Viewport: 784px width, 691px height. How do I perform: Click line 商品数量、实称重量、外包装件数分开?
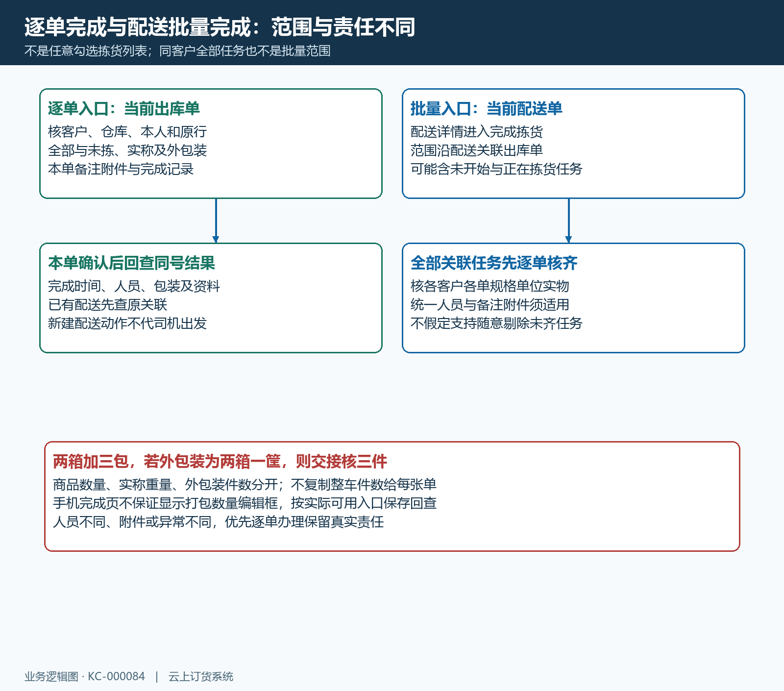[166, 485]
